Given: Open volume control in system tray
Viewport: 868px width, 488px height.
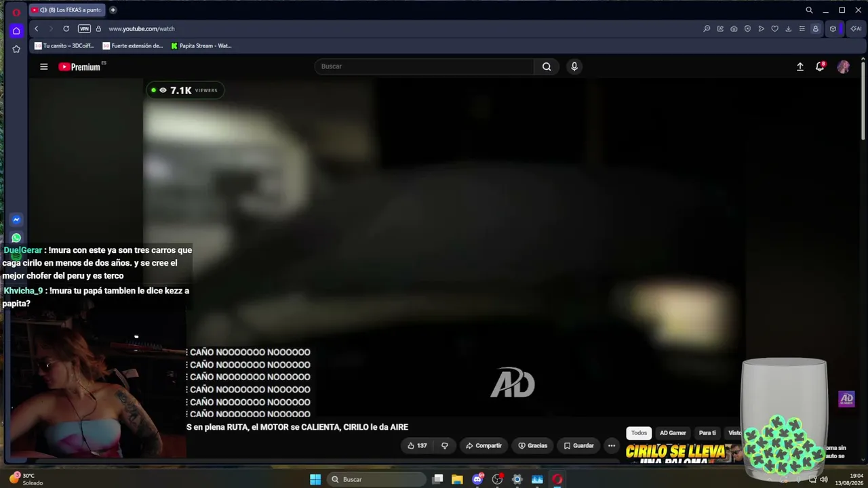Looking at the screenshot, I should (824, 479).
